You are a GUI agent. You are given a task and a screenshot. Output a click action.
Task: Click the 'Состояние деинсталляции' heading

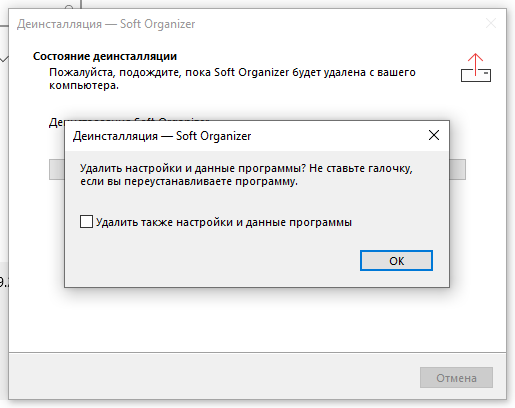pos(105,56)
